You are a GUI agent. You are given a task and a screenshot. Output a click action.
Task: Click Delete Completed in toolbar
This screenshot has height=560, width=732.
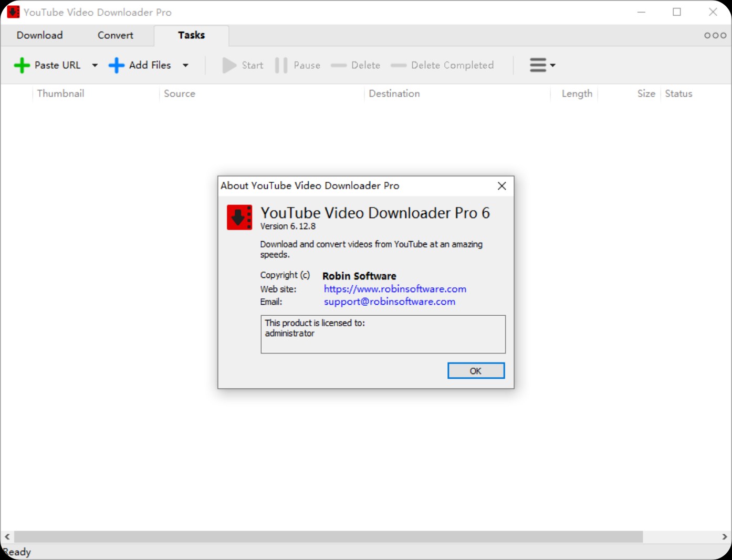(x=442, y=65)
